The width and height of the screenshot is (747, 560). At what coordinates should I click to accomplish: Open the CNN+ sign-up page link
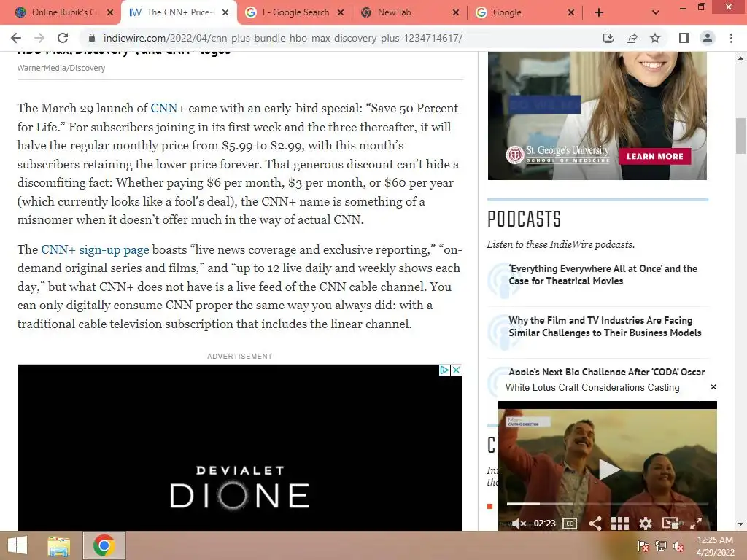[95, 249]
